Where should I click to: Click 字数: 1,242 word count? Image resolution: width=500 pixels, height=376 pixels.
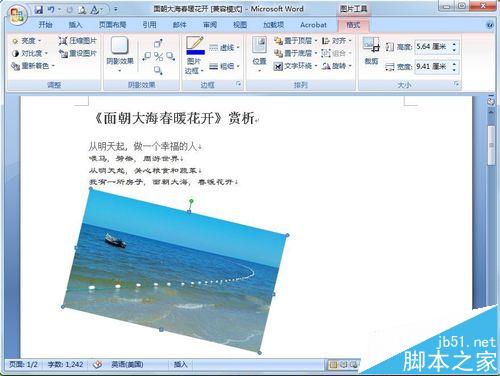[x=65, y=364]
